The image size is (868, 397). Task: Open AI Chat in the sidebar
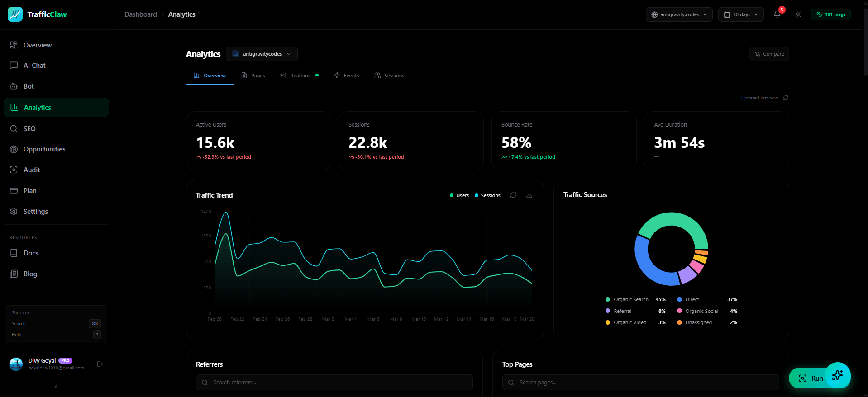tap(56, 66)
